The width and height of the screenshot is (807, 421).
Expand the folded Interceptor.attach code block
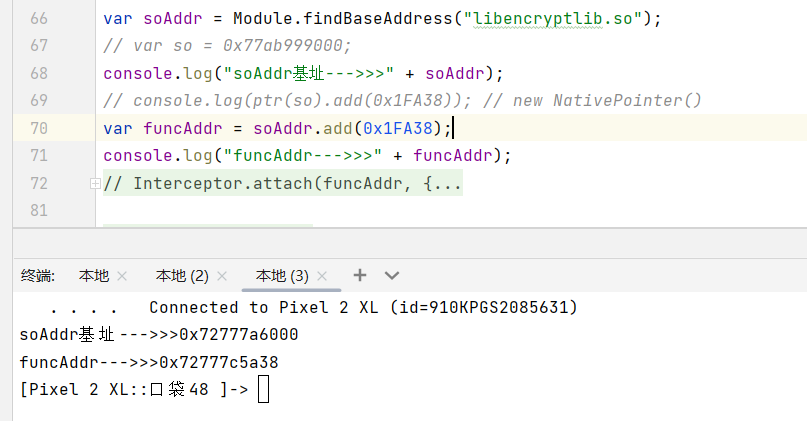click(x=95, y=184)
